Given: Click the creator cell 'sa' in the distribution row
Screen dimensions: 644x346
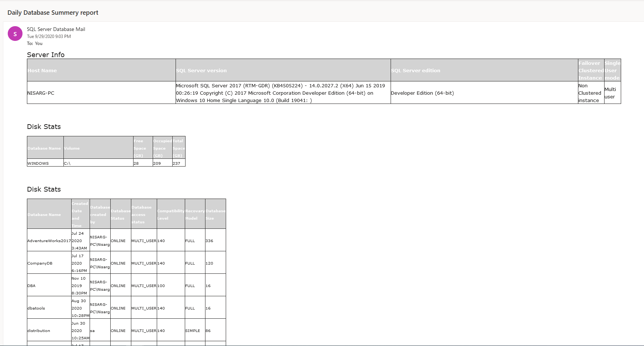Looking at the screenshot, I should [x=100, y=330].
